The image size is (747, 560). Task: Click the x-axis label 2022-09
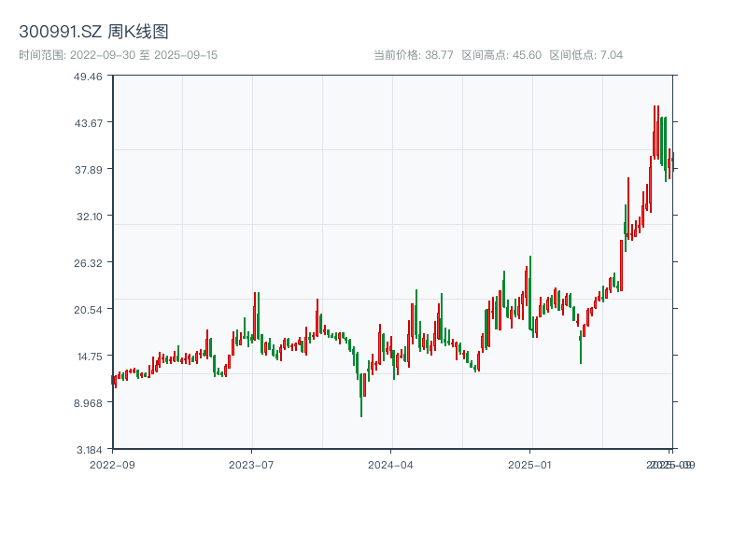pyautogui.click(x=112, y=465)
